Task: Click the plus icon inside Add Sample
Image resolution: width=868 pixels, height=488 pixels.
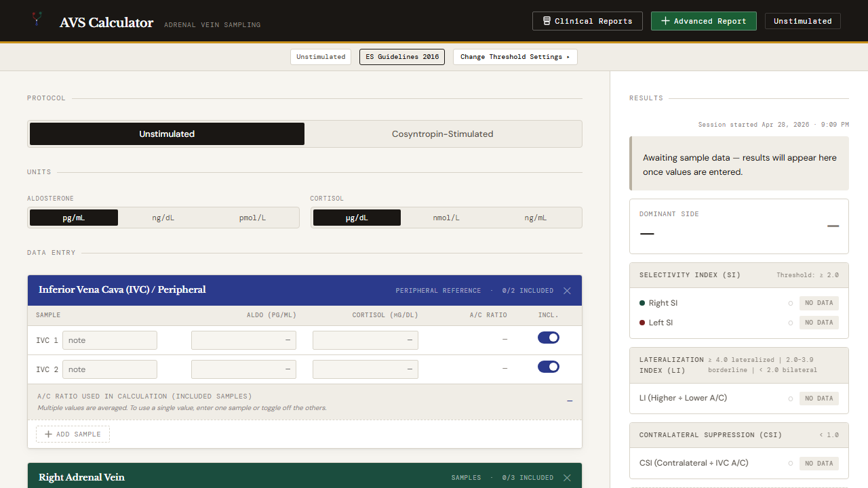Action: pos(47,434)
